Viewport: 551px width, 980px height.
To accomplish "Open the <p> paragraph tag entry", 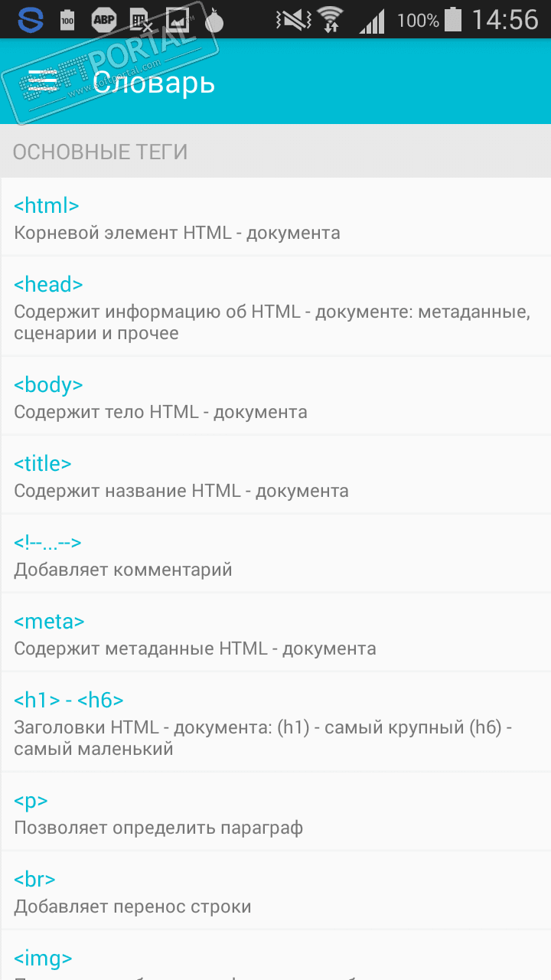I will click(275, 813).
